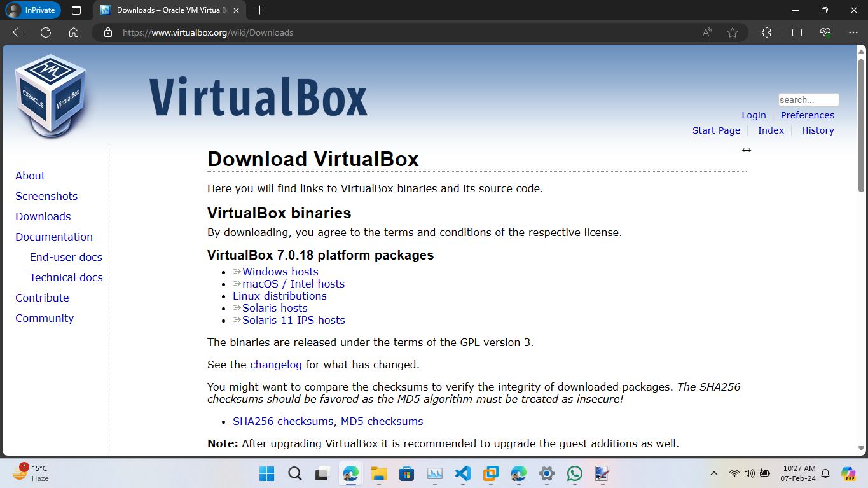
Task: Go back with the browser back arrow
Action: click(x=18, y=32)
